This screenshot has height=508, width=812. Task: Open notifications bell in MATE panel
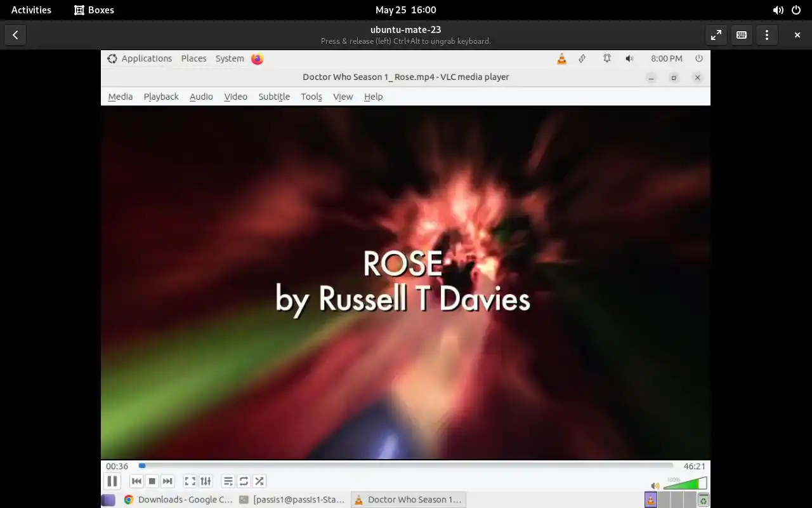click(607, 58)
